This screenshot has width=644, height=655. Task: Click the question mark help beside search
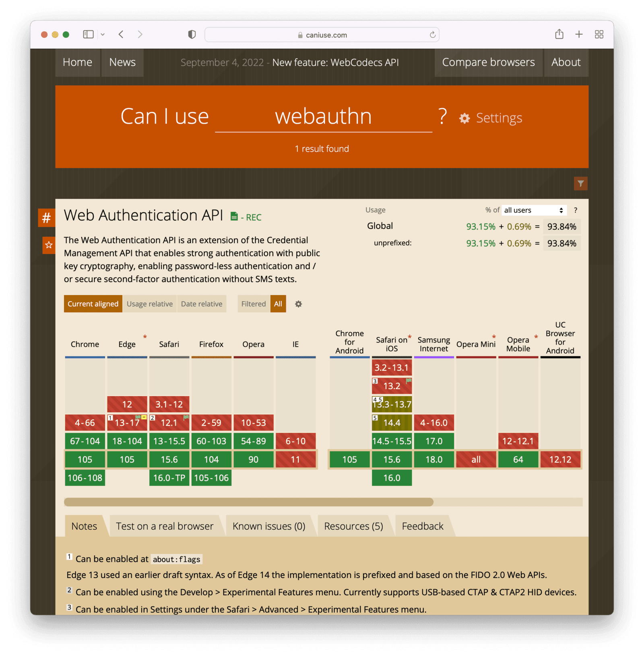pyautogui.click(x=442, y=117)
